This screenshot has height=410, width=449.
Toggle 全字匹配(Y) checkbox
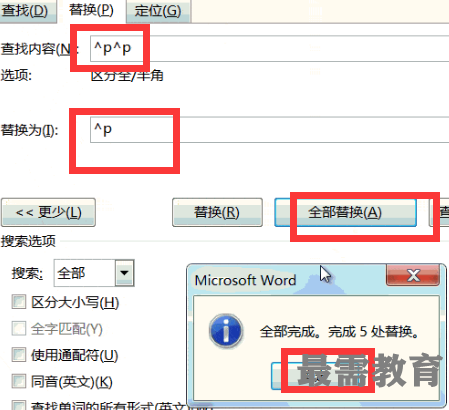point(18,329)
